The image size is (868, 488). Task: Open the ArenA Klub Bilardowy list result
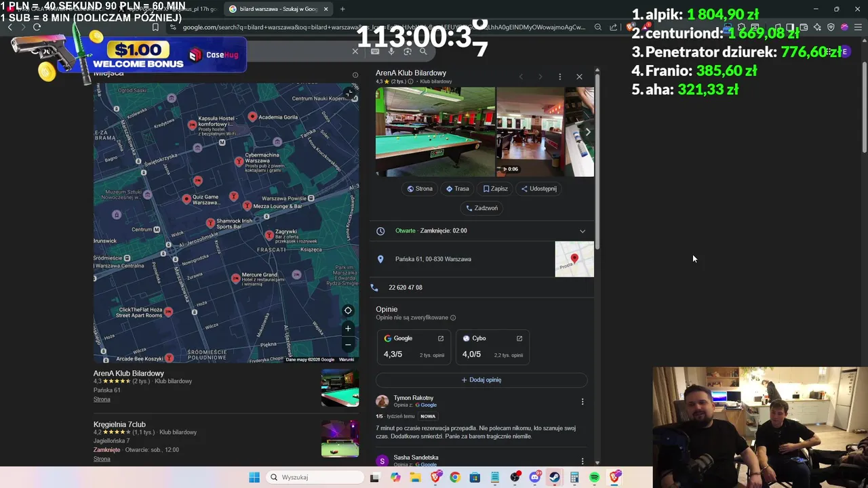point(129,373)
